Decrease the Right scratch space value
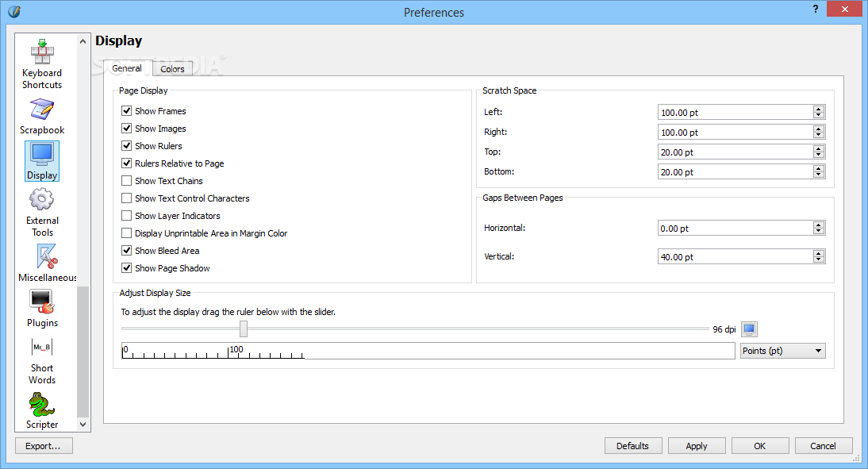The height and width of the screenshot is (469, 868). [819, 135]
